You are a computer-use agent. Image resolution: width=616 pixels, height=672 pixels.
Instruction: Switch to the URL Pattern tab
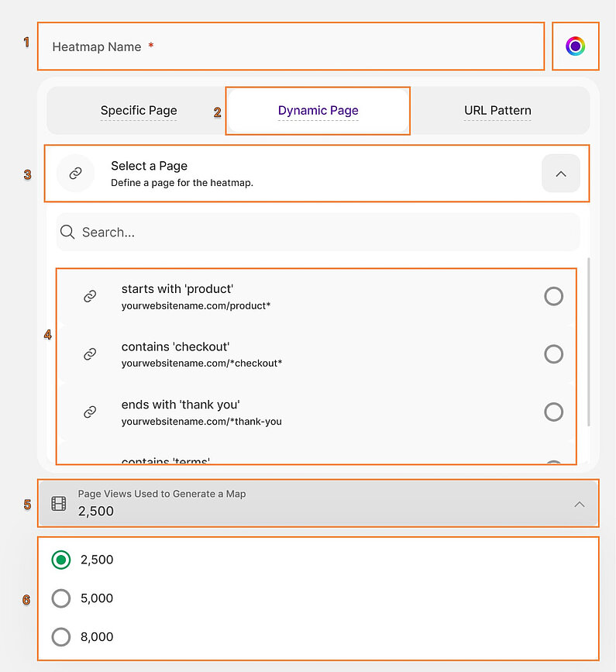(x=497, y=111)
